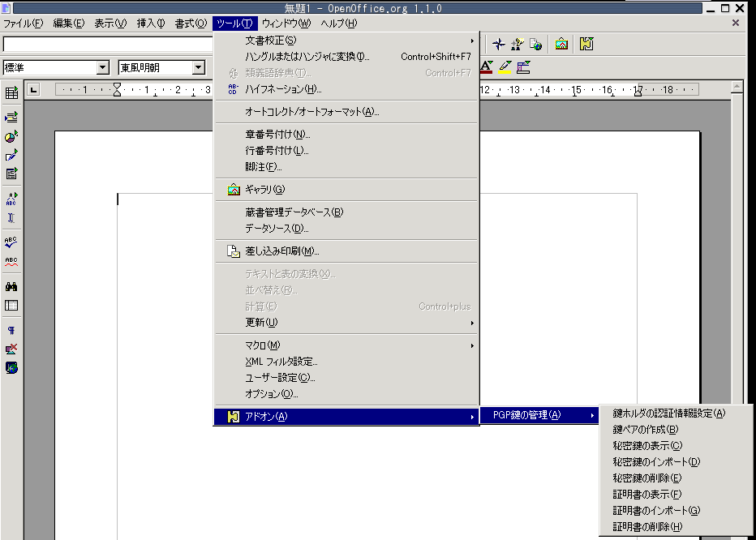Close the ツール menu from the menu bar
The image size is (756, 540).
point(234,24)
